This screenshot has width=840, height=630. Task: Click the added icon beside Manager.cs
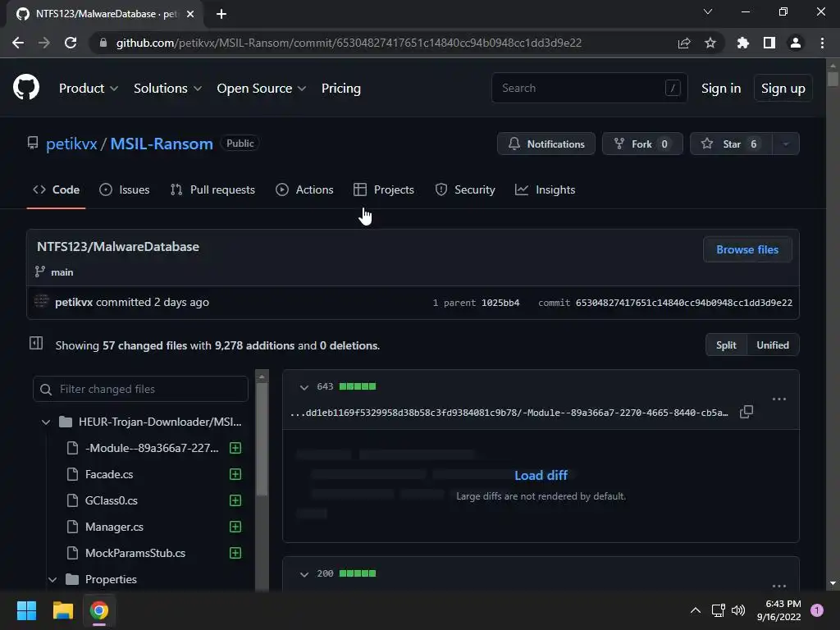pyautogui.click(x=235, y=527)
